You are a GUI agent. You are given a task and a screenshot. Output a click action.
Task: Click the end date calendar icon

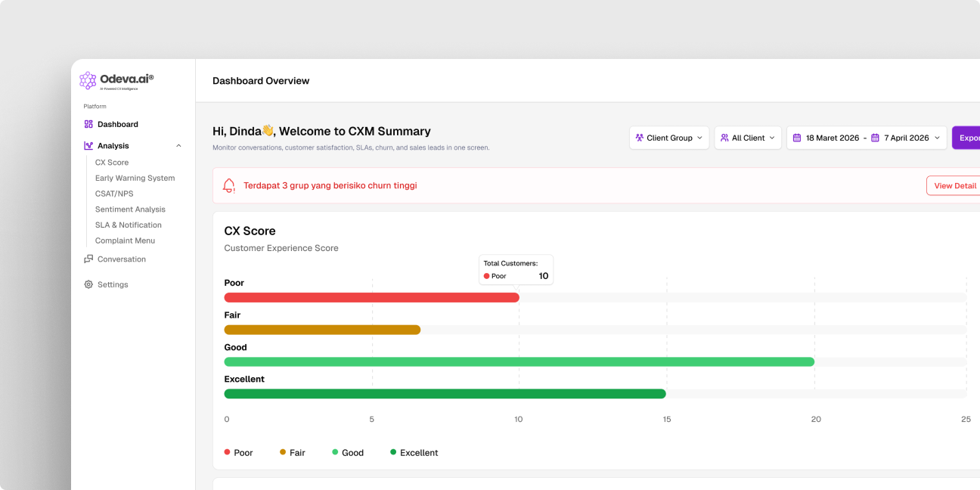[875, 138]
